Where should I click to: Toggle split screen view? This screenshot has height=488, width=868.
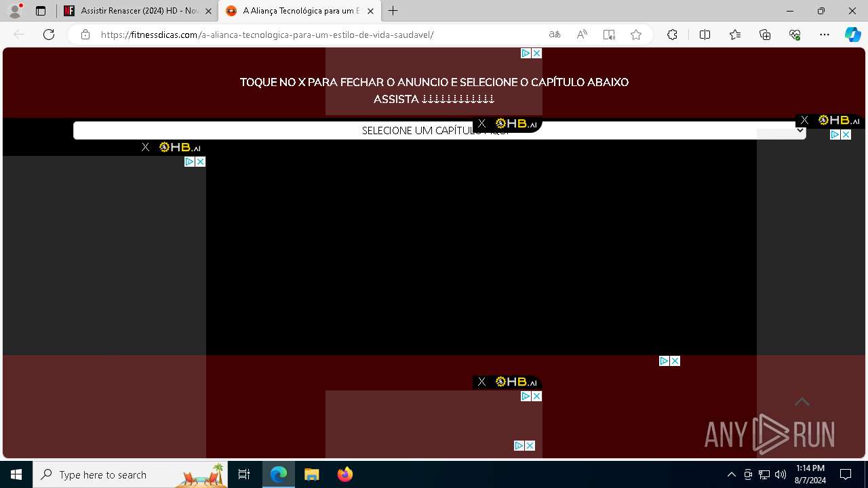pyautogui.click(x=705, y=35)
